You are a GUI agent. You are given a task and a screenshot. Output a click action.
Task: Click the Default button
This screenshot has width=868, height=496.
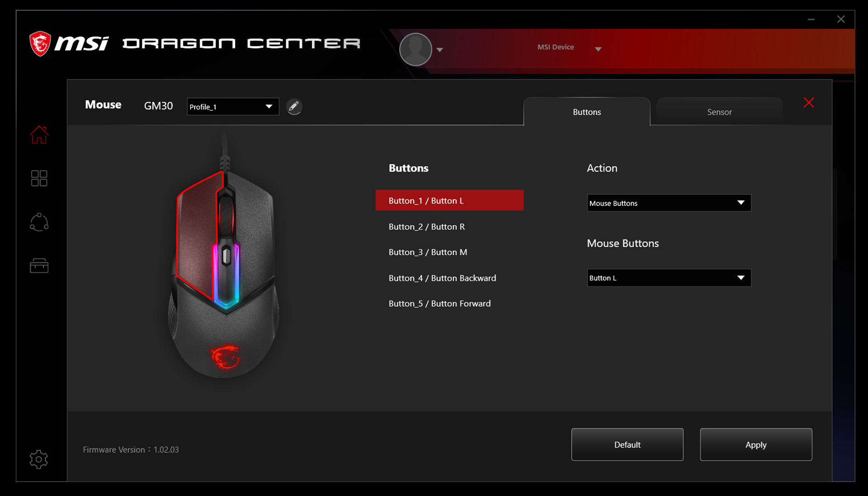627,445
